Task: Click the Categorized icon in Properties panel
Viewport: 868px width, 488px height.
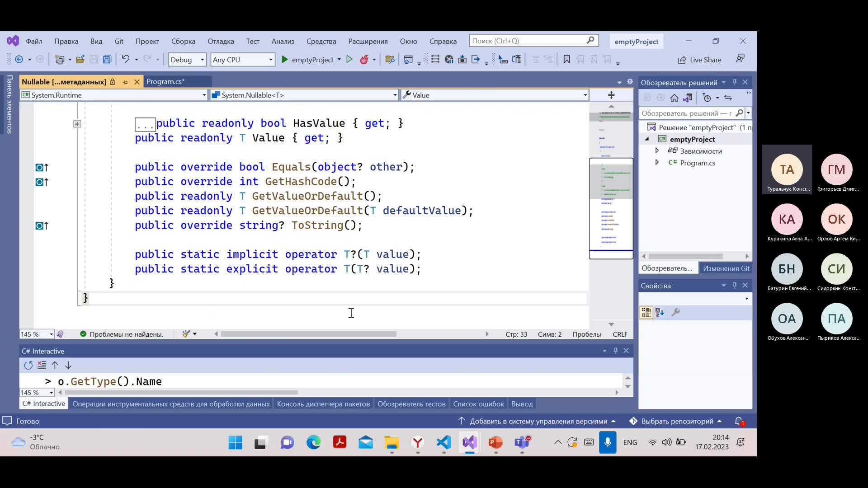Action: tap(646, 312)
